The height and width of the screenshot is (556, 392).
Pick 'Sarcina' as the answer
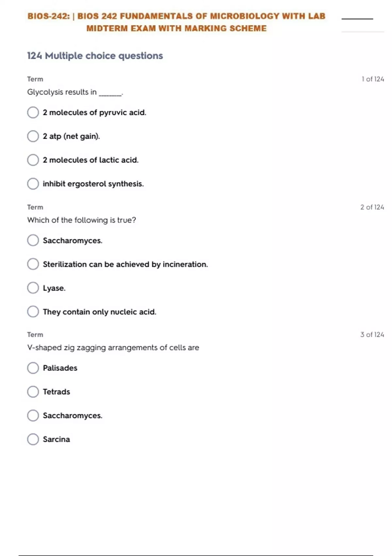[33, 439]
